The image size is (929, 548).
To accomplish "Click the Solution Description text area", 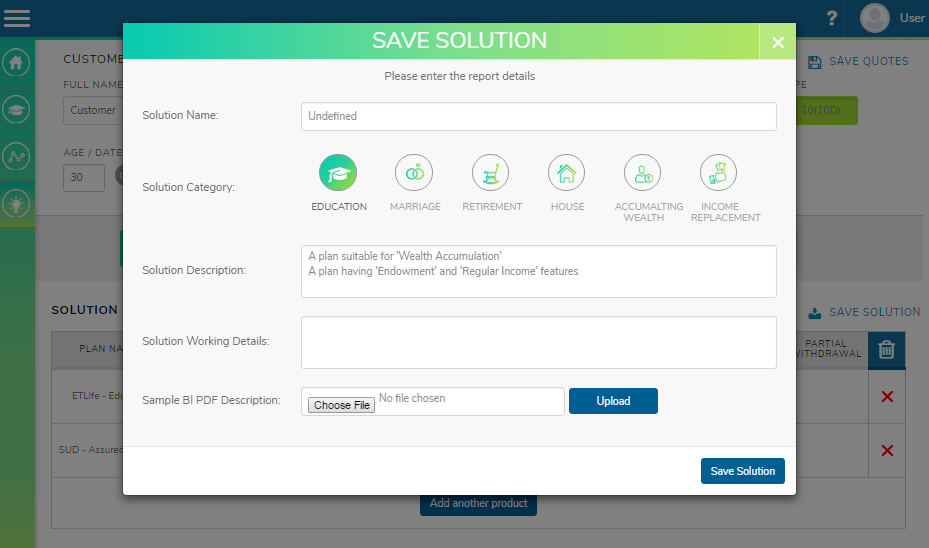I will click(x=538, y=271).
